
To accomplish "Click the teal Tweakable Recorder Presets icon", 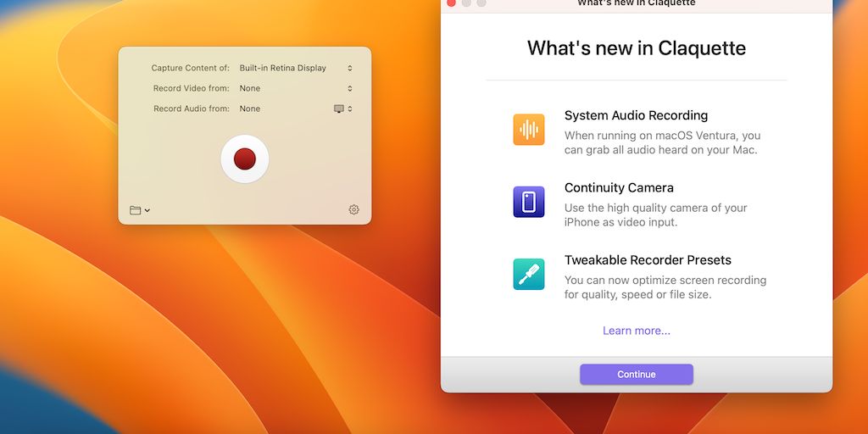I will click(x=529, y=275).
